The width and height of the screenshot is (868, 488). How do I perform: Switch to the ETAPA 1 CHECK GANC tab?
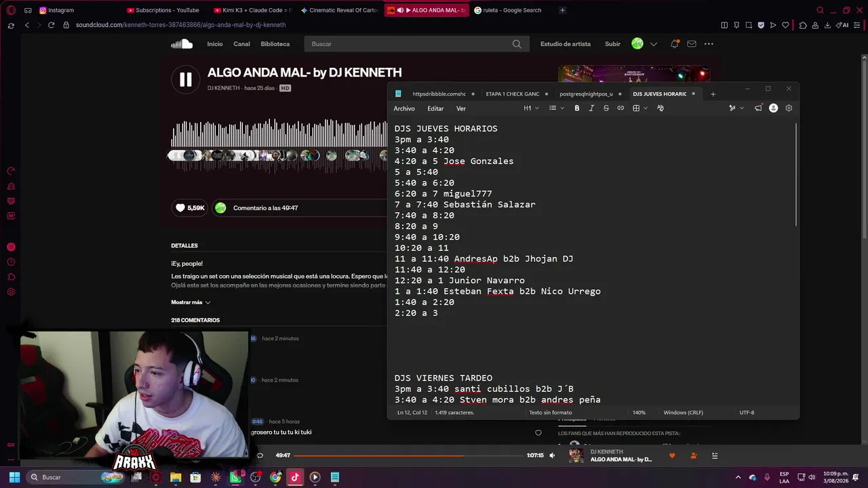pyautogui.click(x=513, y=94)
